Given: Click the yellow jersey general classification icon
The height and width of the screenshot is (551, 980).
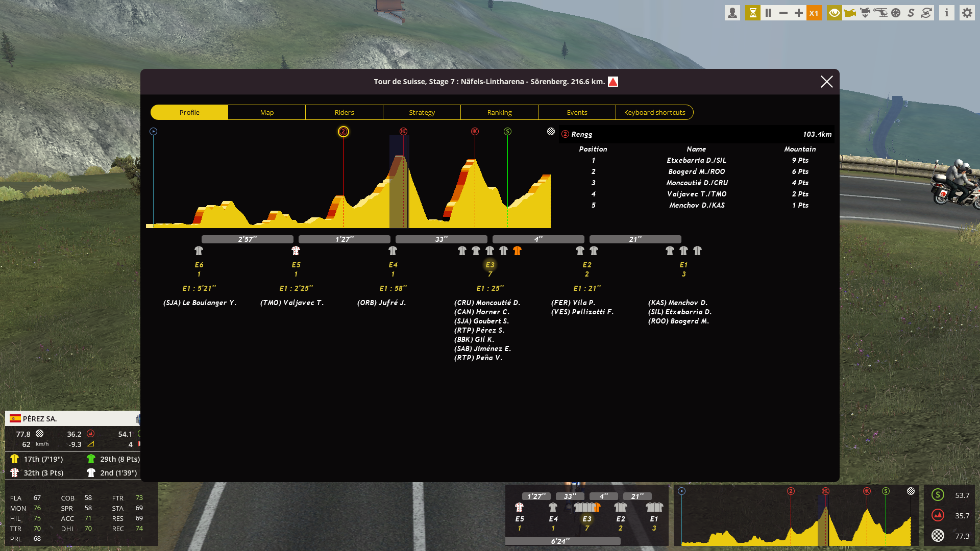Looking at the screenshot, I should click(14, 459).
